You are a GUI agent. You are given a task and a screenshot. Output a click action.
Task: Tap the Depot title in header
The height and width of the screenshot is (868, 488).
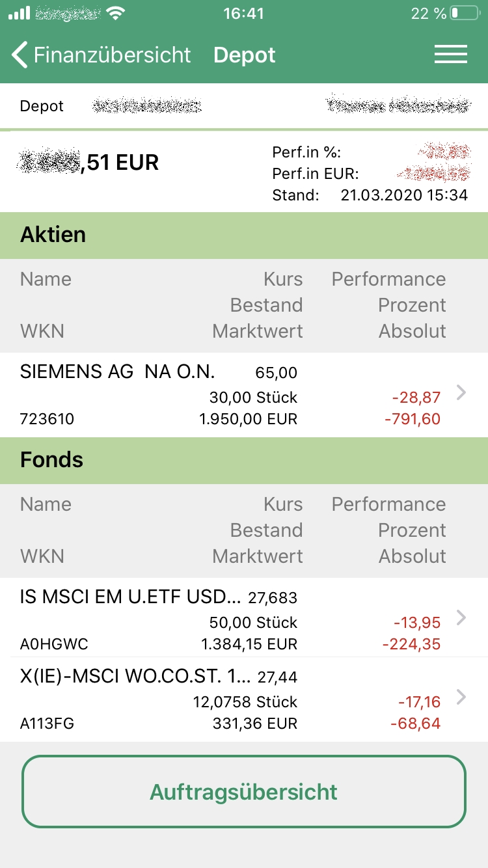click(x=245, y=55)
